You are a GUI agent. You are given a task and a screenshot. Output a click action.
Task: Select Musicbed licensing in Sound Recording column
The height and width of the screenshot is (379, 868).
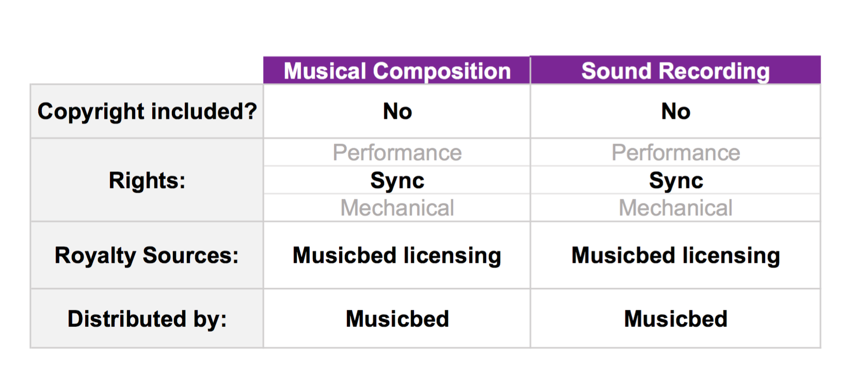point(676,255)
